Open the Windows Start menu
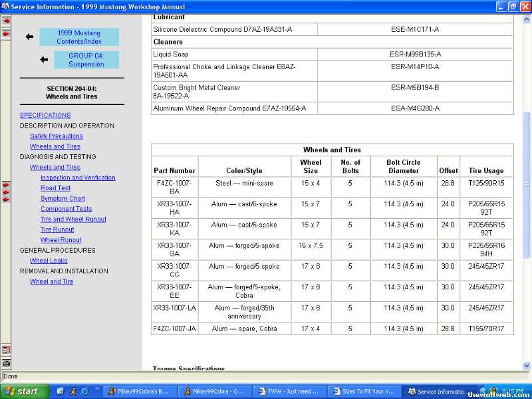 25,391
